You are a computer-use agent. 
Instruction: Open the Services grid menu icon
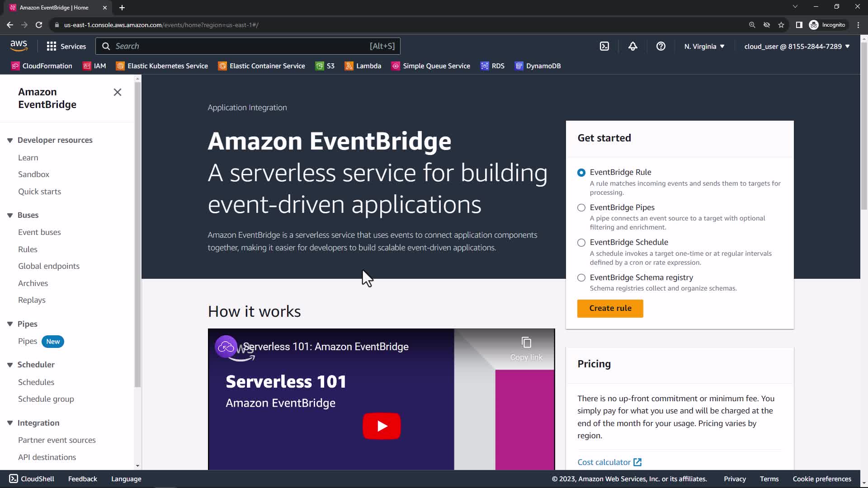click(52, 46)
